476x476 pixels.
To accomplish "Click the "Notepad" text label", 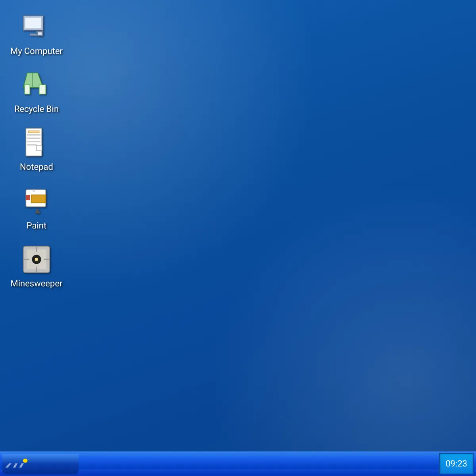I will [36, 167].
